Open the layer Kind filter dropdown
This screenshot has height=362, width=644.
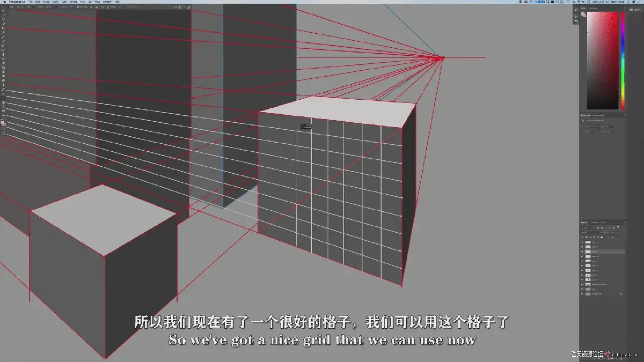pos(588,227)
